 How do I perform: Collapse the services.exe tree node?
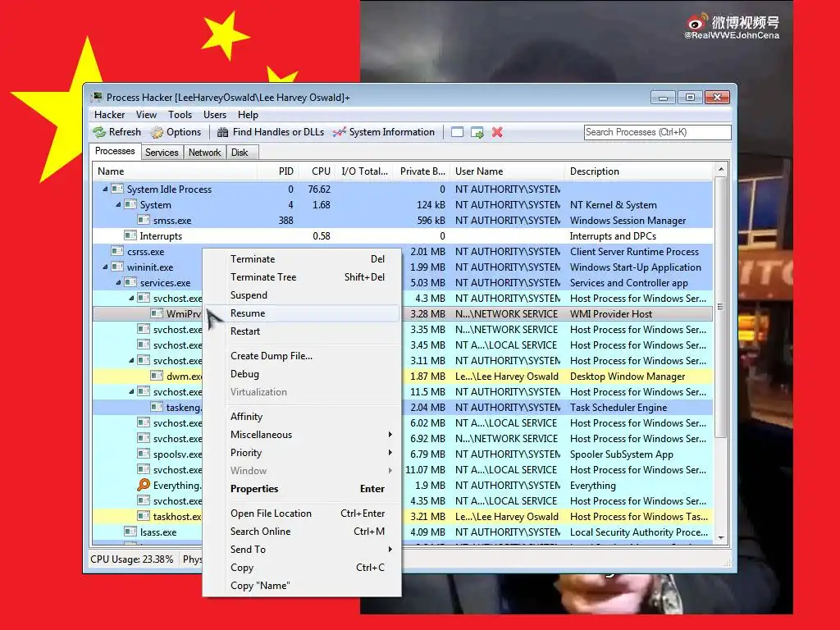(118, 282)
